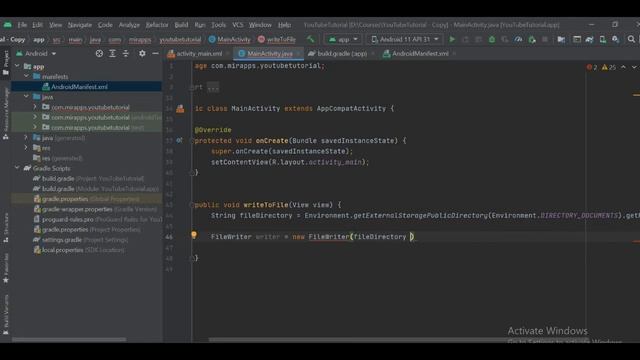Open Android 11 API 31 device dropdown
640x360 pixels.
[x=405, y=39]
